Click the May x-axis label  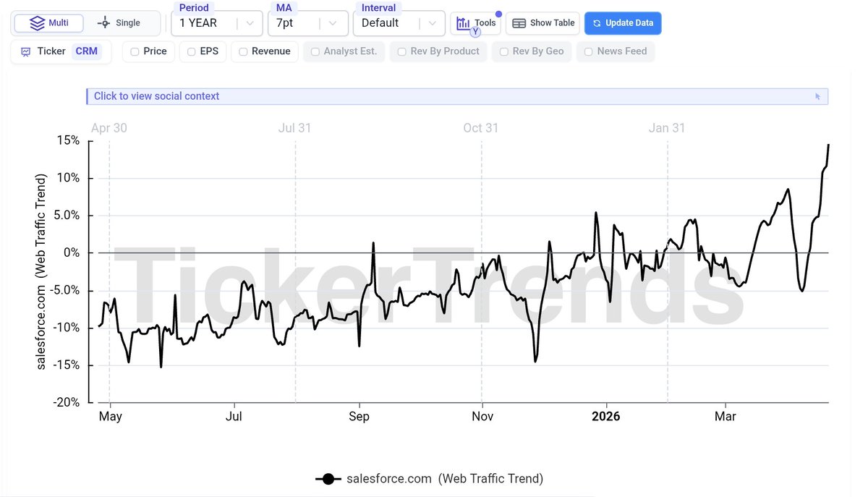tap(111, 417)
